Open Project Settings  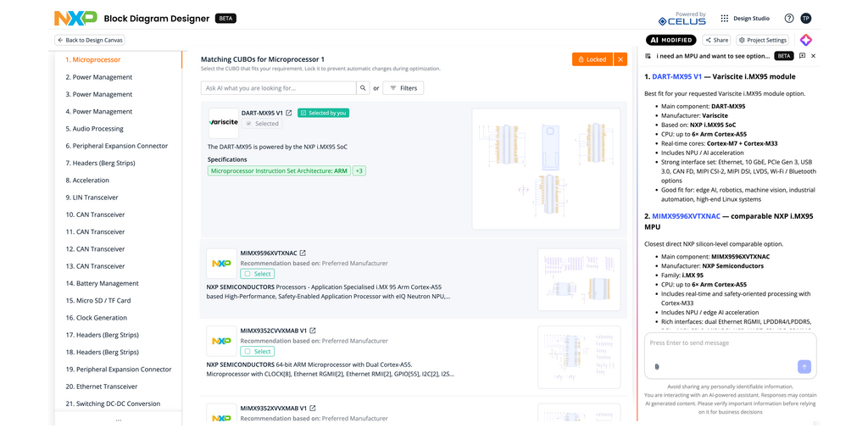point(763,40)
